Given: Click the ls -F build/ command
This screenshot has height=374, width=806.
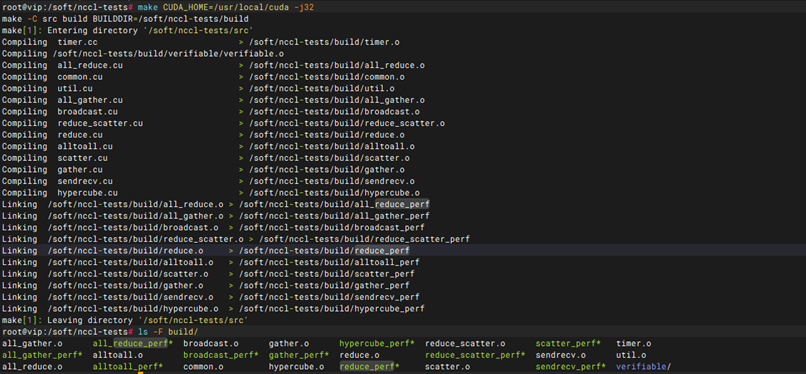Looking at the screenshot, I should click(168, 332).
